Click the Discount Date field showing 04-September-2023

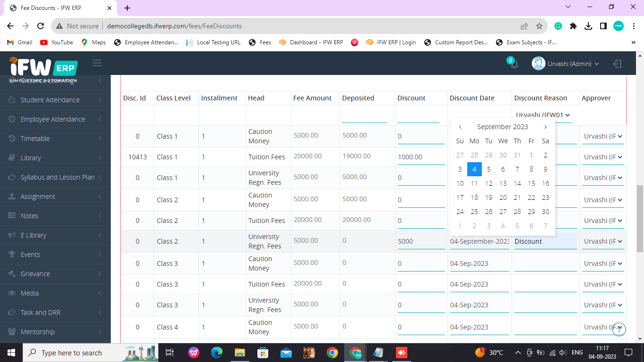[x=479, y=241]
